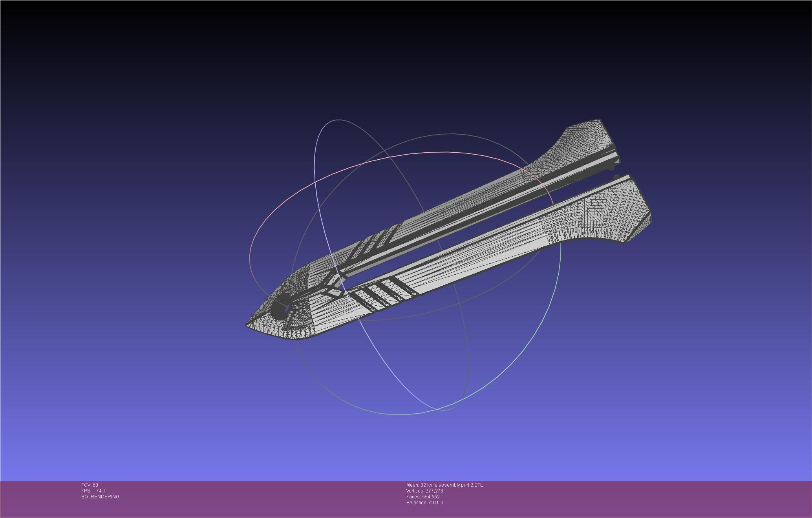Click the mesh name '02 knife assembly part 2.STL'

click(452, 485)
